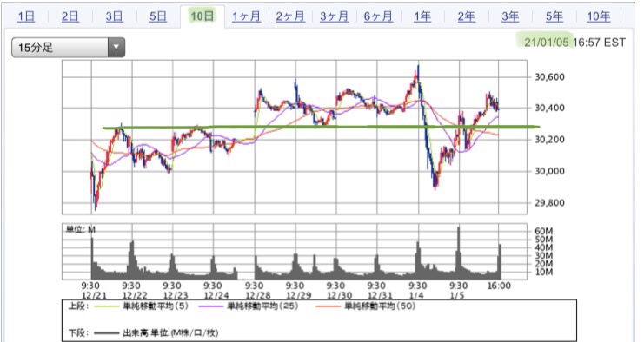644x342 pixels.
Task: Click the 16:00 time axis label
Action: 499,286
